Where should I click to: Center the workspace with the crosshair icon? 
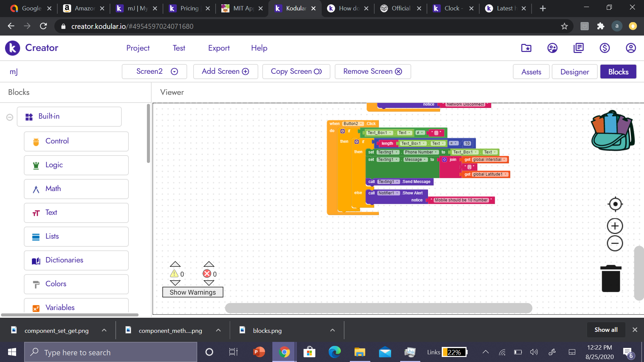pos(615,204)
